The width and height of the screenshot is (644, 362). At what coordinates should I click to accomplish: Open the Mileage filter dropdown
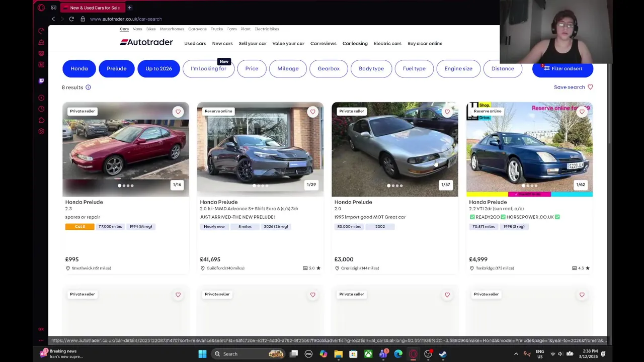tap(288, 68)
